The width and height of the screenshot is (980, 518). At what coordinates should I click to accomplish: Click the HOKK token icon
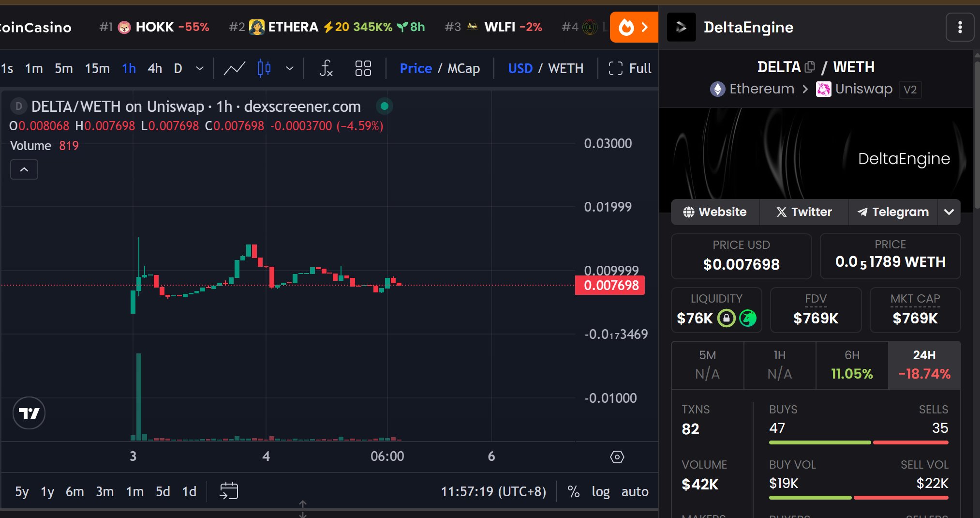pyautogui.click(x=124, y=27)
